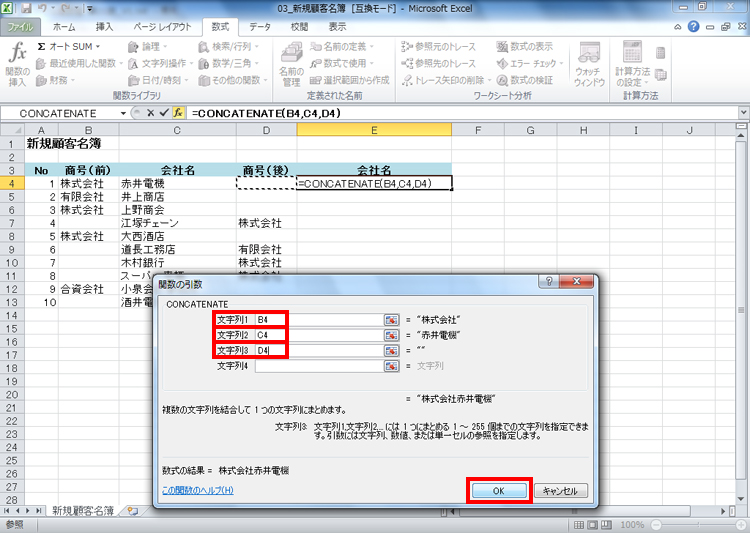Click Create from Selection (選択範囲から作成)

[350, 80]
